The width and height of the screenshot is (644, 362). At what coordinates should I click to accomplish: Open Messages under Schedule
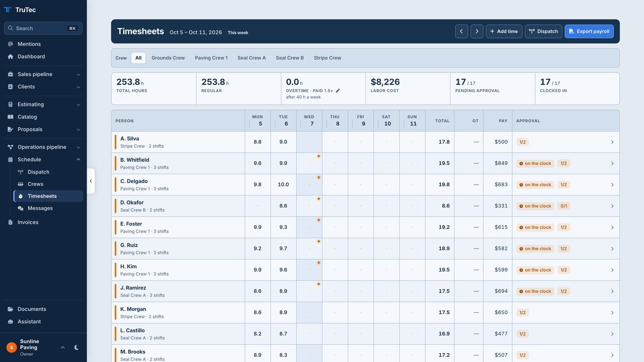point(48,208)
